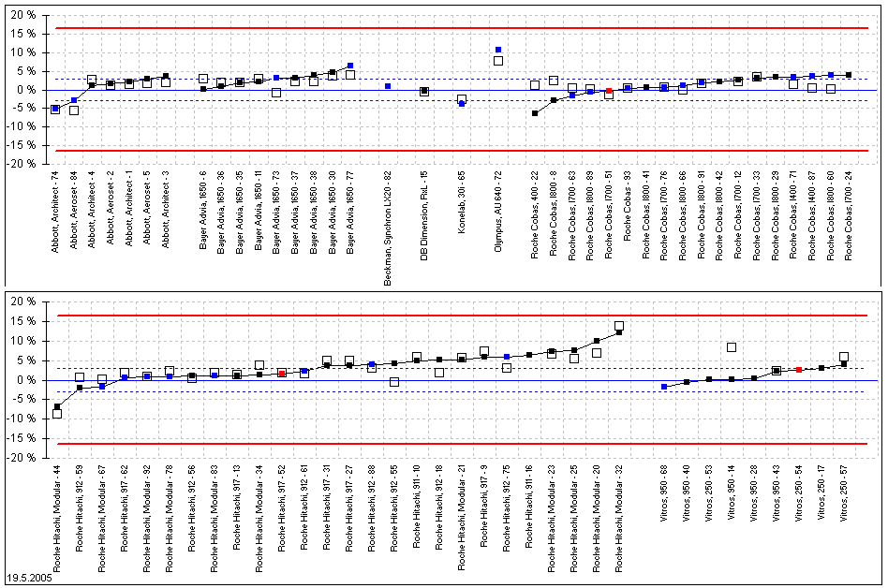This screenshot has width=888, height=588.
Task: Click the 'Bayer Advia, 1650 - 77' label
Action: click(x=350, y=212)
